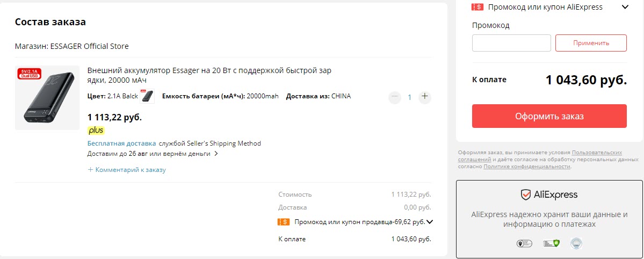This screenshot has height=259, width=644.
Task: Click the 2.1A Balck color variant thumbnail
Action: pos(147,96)
